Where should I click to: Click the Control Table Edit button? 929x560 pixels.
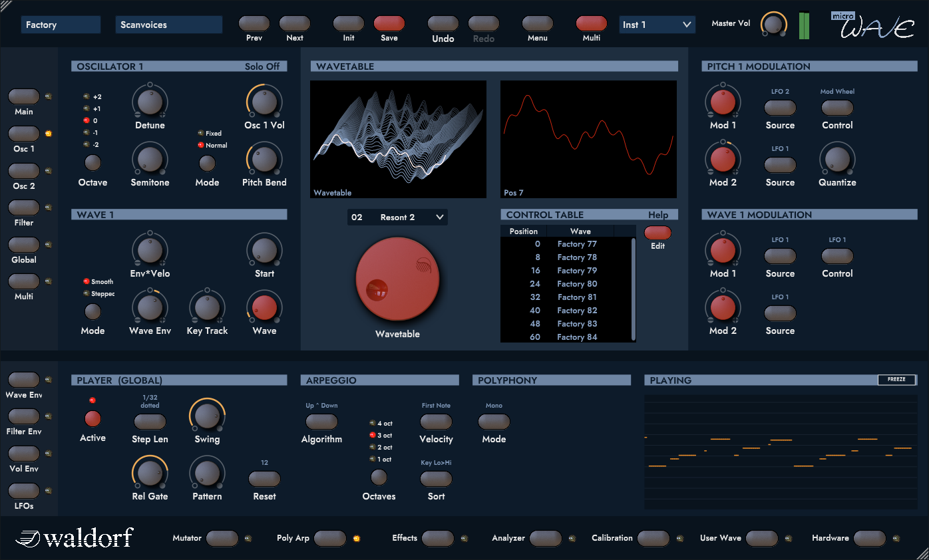coord(657,233)
